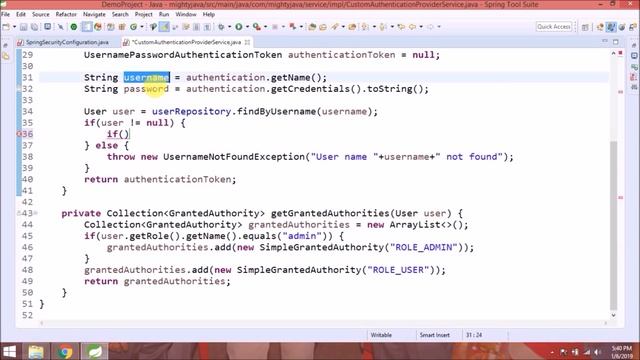This screenshot has width=640, height=360.
Task: Click the Windows Start button
Action: [x=9, y=351]
